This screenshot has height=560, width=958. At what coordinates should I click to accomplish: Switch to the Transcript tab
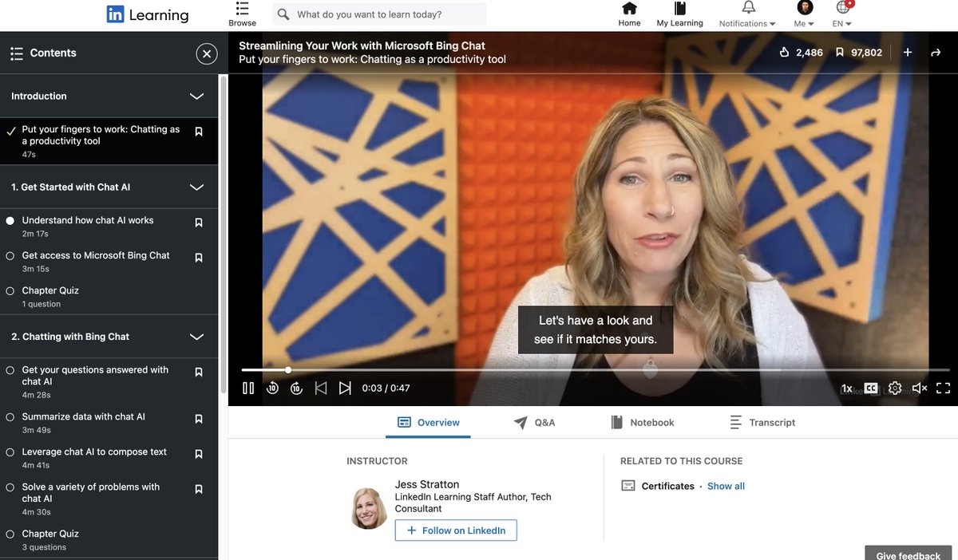pos(762,423)
